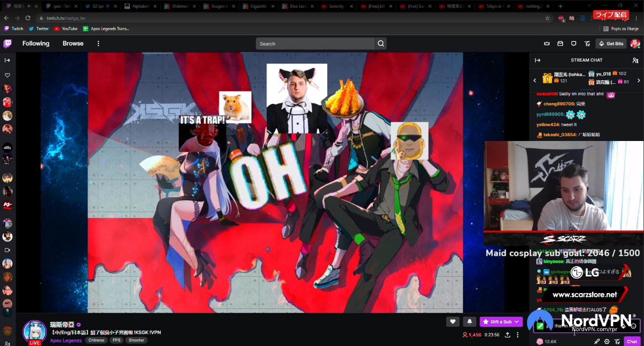Show next gift leaderboard entry
The height and width of the screenshot is (346, 644).
[639, 80]
